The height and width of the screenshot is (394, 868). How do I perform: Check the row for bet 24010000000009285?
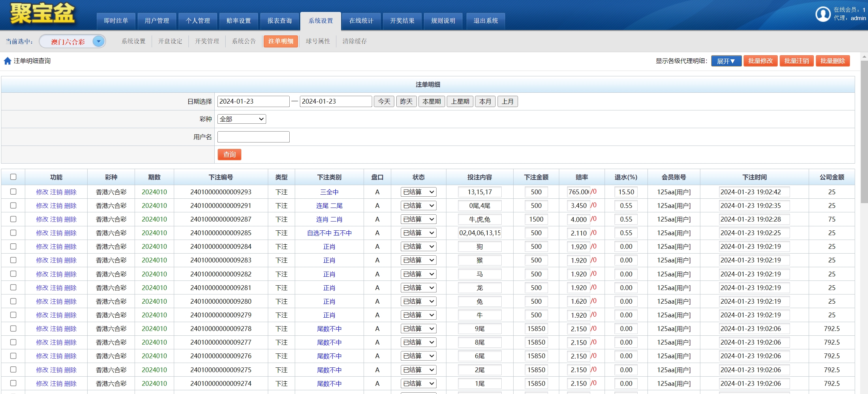pos(13,233)
